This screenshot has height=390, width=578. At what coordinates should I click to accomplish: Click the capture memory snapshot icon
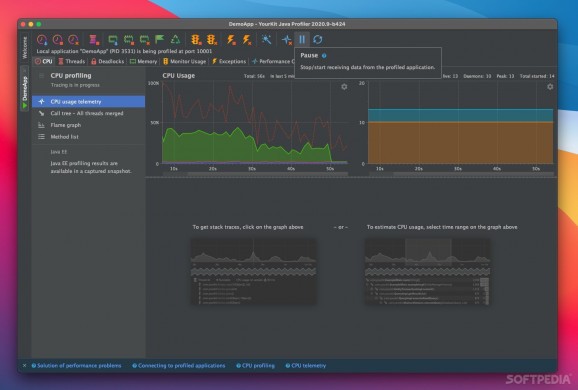tap(113, 39)
